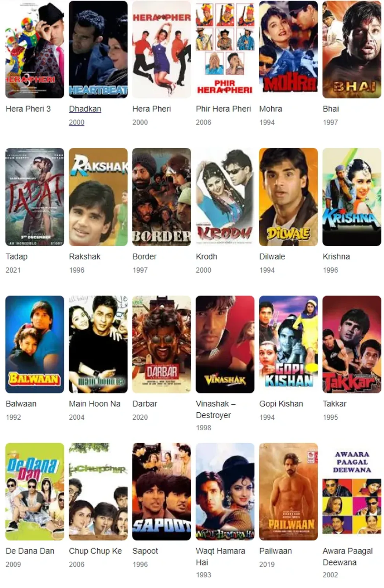Select the Takkar movie poster
The image size is (384, 588).
pos(352,344)
